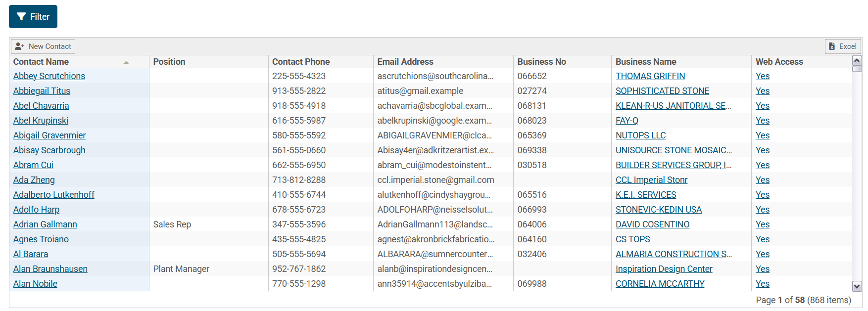868x311 pixels.
Task: Open contact Adalberto Lutkenhoff
Action: (54, 195)
